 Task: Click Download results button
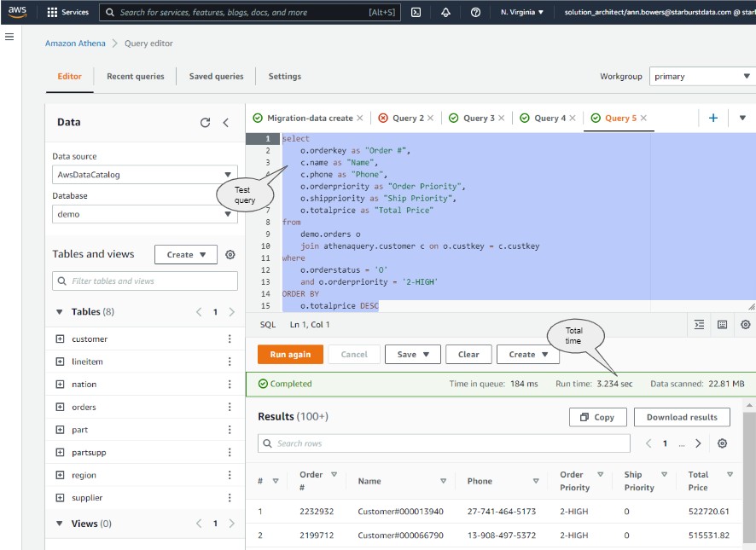click(682, 418)
